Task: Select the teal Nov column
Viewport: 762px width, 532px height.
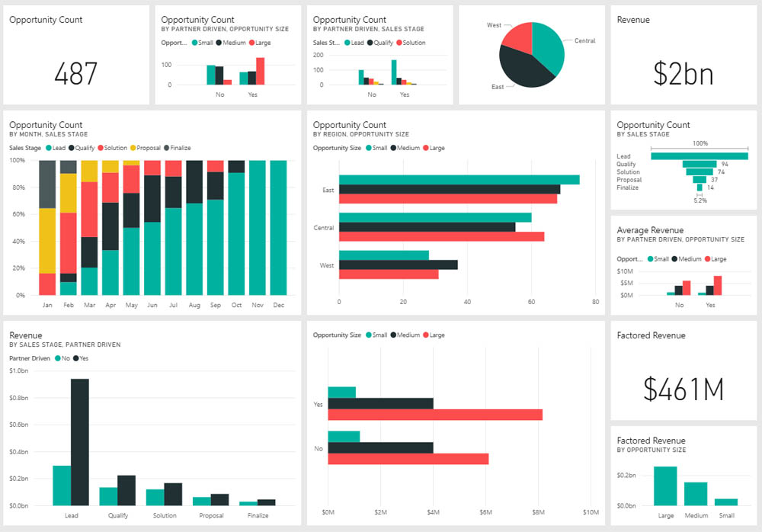Action: pyautogui.click(x=258, y=228)
